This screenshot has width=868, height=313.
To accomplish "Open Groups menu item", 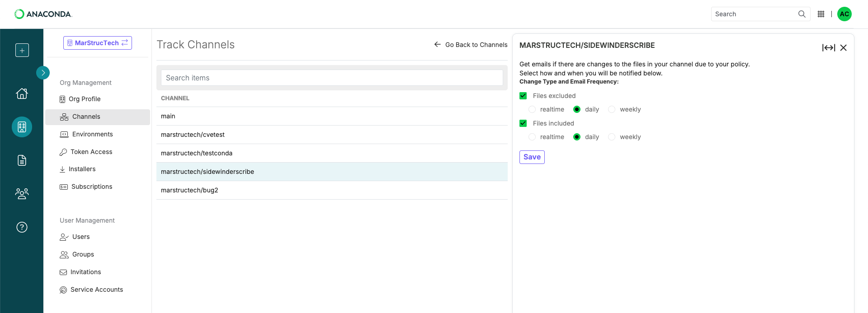I will 98,255.
